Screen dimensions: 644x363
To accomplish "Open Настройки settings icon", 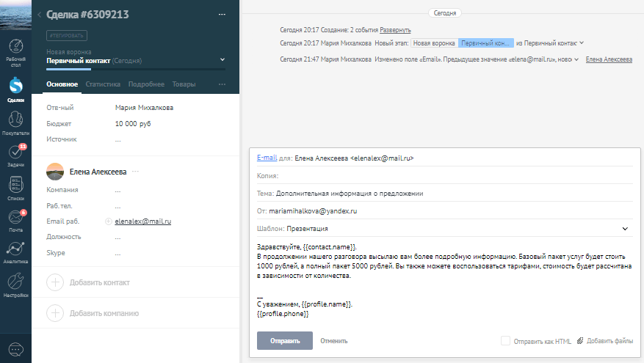I will point(15,284).
